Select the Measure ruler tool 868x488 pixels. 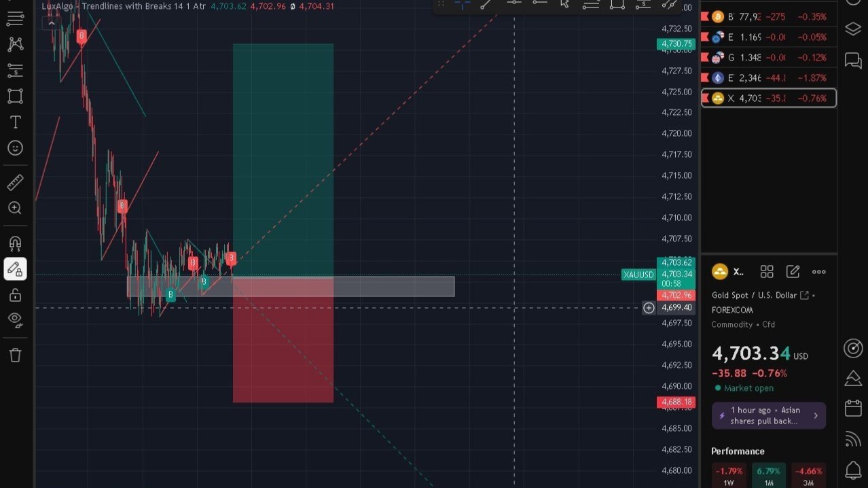pos(15,182)
